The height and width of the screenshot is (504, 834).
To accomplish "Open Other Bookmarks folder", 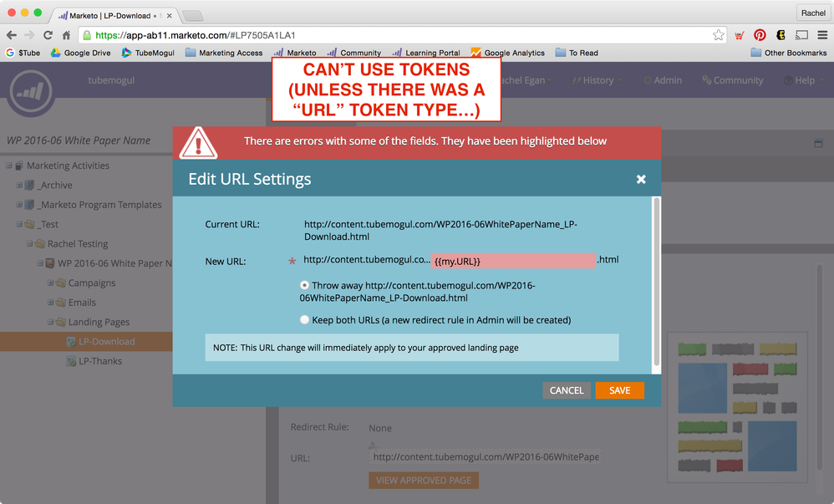I will (788, 53).
